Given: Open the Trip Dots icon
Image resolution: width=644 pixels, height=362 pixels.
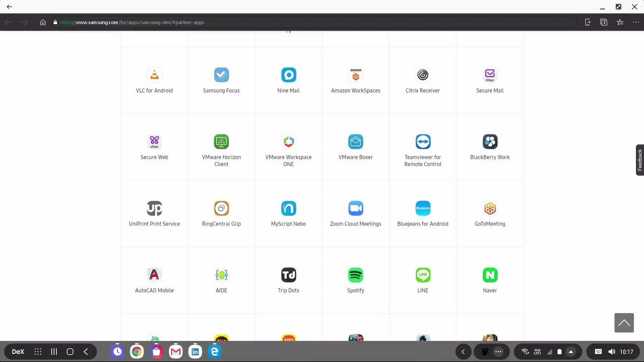Looking at the screenshot, I should coord(288,275).
